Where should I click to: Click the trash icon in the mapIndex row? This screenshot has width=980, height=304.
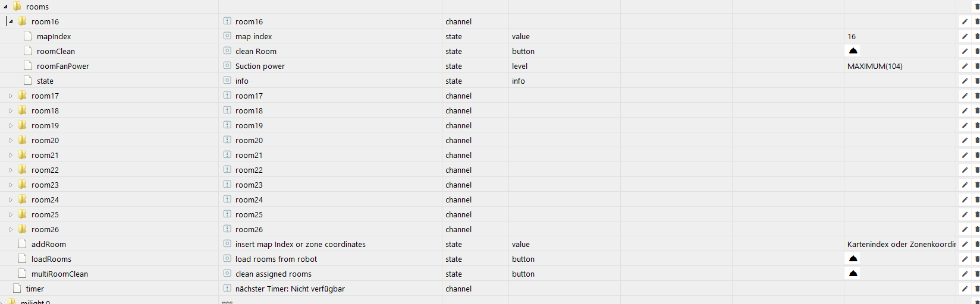pyautogui.click(x=977, y=36)
